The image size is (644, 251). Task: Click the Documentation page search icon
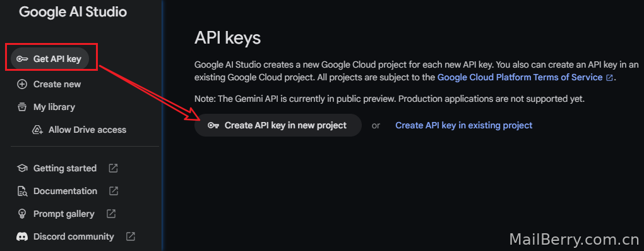21,192
